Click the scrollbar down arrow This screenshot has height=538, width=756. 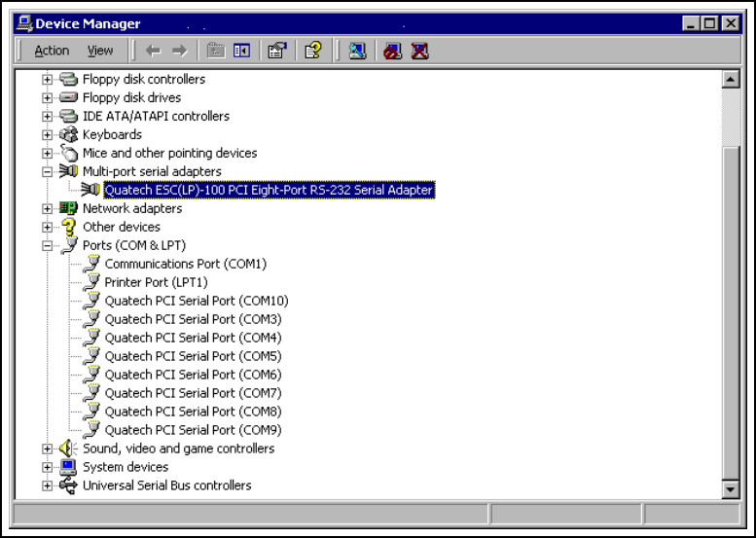point(731,489)
